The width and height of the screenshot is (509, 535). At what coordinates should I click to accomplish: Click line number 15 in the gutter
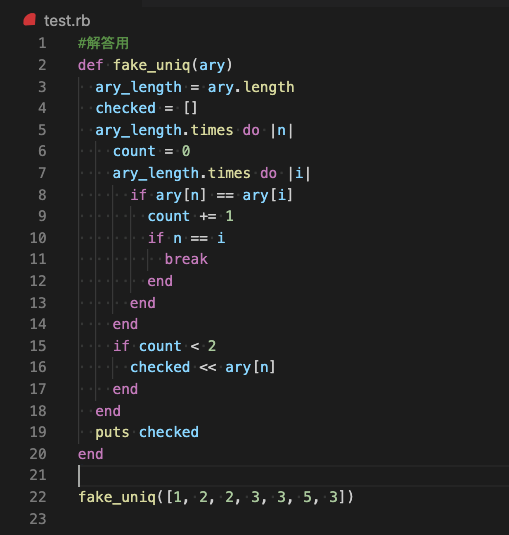tap(38, 346)
